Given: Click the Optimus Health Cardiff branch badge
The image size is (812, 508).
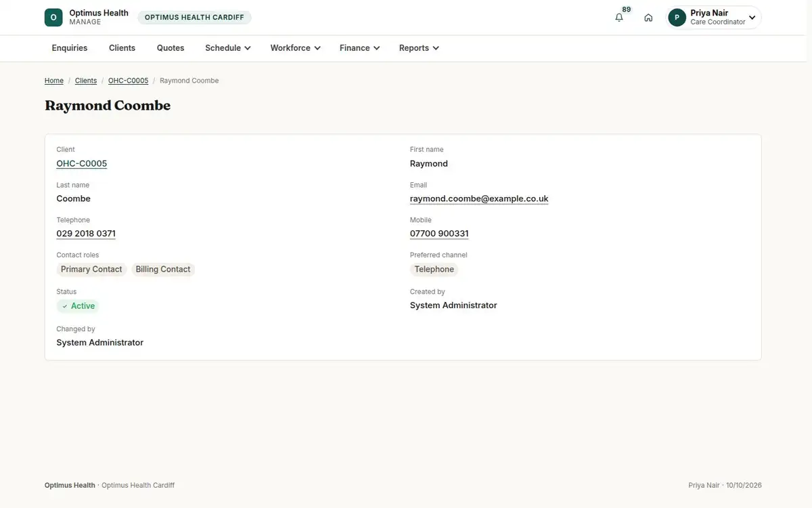Looking at the screenshot, I should tap(194, 18).
